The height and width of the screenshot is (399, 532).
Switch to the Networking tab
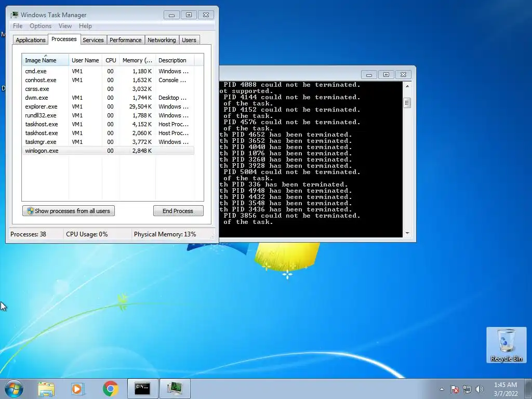point(162,40)
